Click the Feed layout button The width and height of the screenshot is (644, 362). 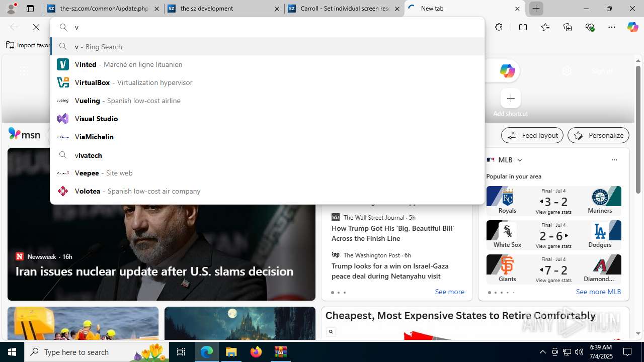532,135
